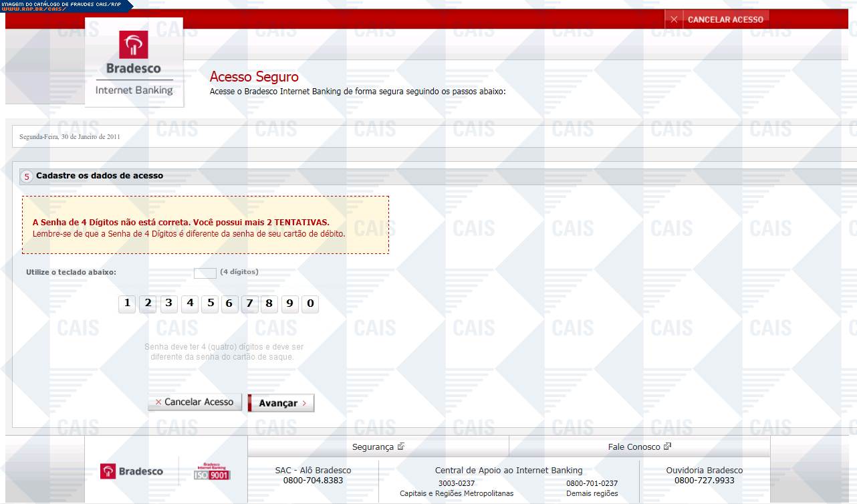Click the Avançar button
857x504 pixels.
281,403
